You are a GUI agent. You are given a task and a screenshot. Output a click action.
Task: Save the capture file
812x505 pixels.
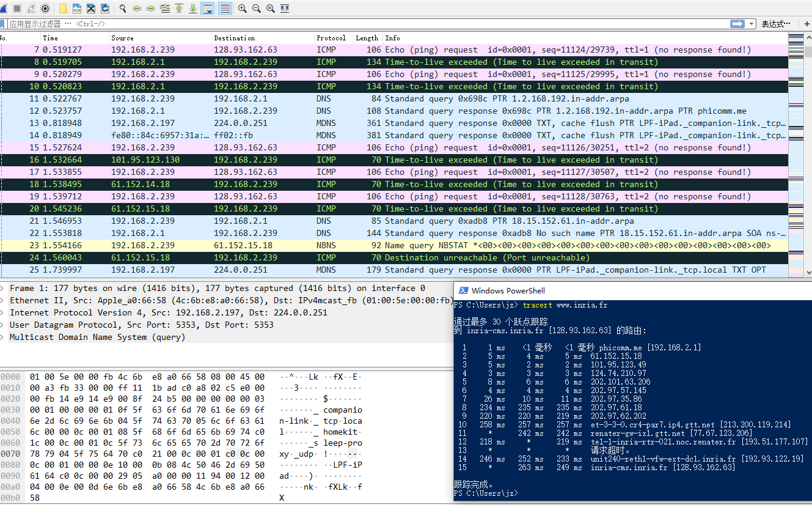click(x=78, y=9)
